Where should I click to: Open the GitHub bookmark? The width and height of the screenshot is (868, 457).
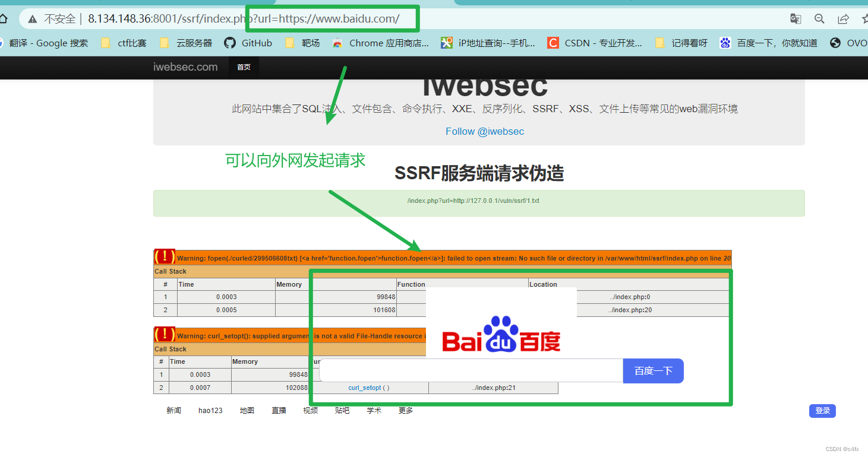pyautogui.click(x=248, y=43)
